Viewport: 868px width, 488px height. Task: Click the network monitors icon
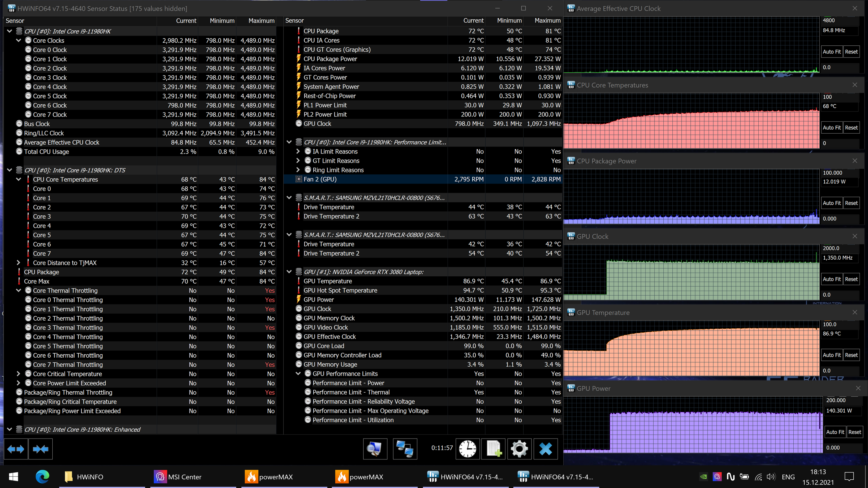[x=405, y=449]
